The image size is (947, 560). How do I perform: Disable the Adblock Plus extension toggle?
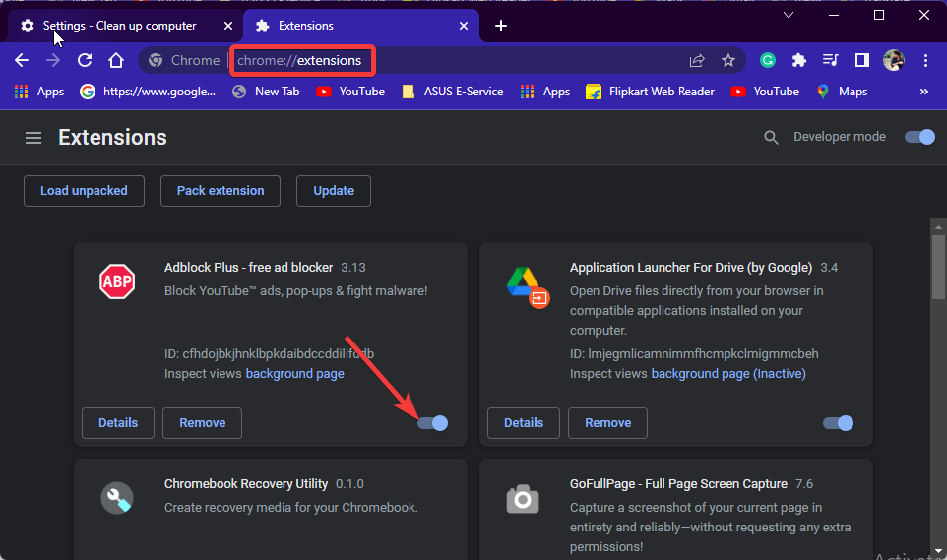433,423
